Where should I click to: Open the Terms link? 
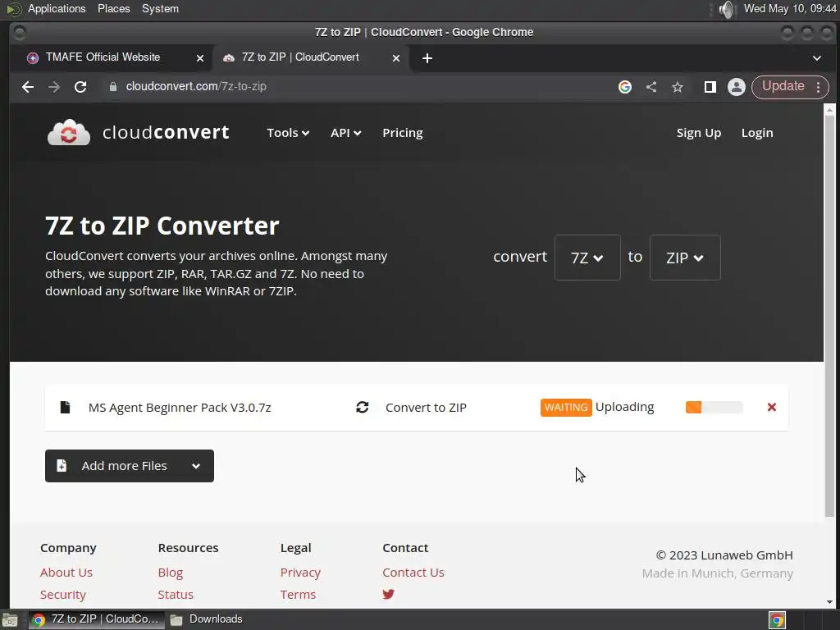[x=298, y=595]
